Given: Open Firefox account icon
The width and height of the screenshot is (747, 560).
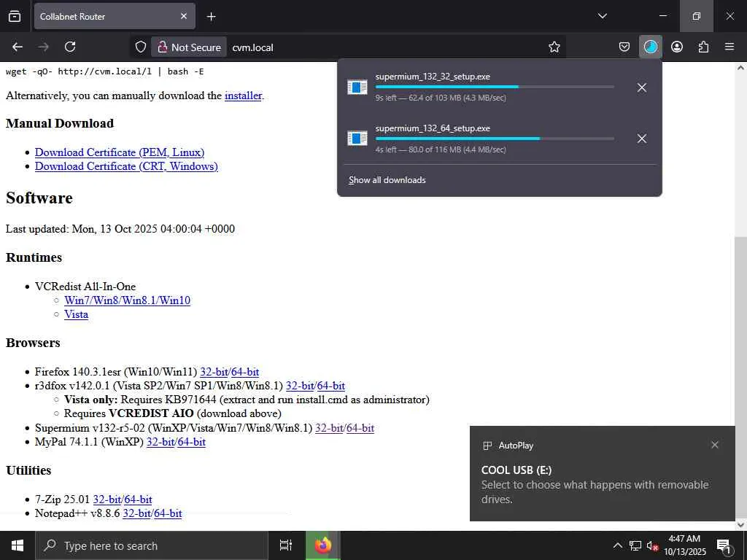Looking at the screenshot, I should pyautogui.click(x=677, y=47).
